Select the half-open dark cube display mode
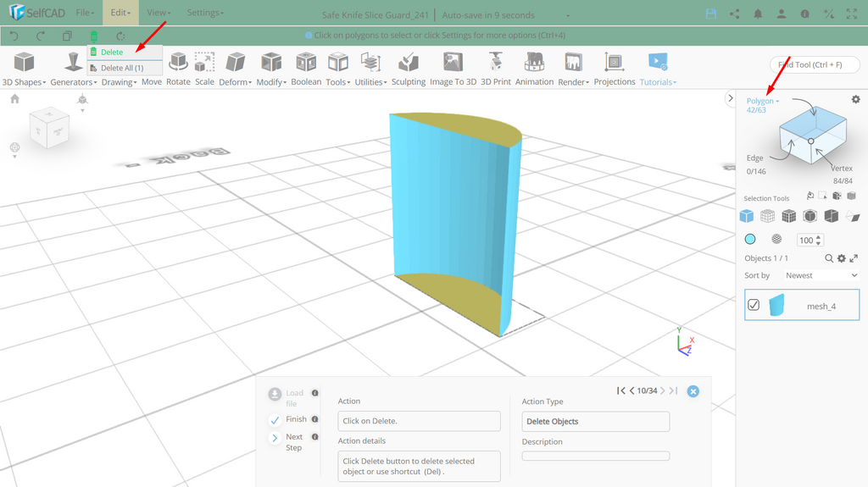 831,216
